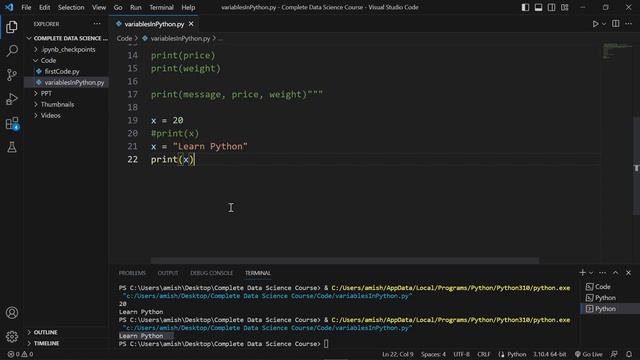
Task: Click the Code breadcrumb
Action: pyautogui.click(x=124, y=38)
